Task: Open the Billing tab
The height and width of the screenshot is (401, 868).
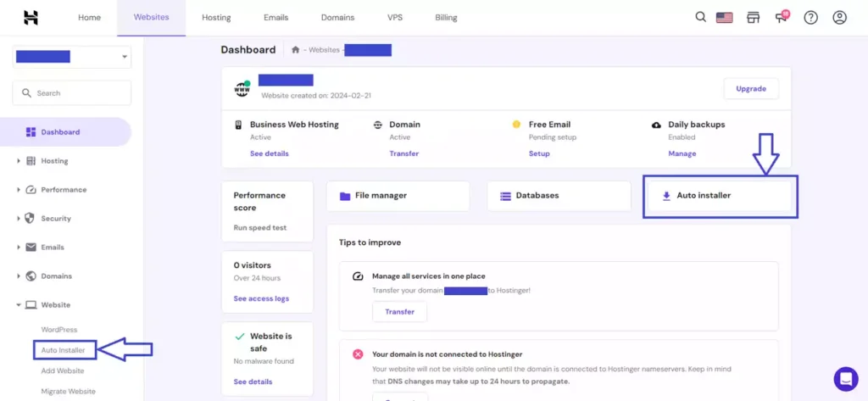Action: click(446, 18)
